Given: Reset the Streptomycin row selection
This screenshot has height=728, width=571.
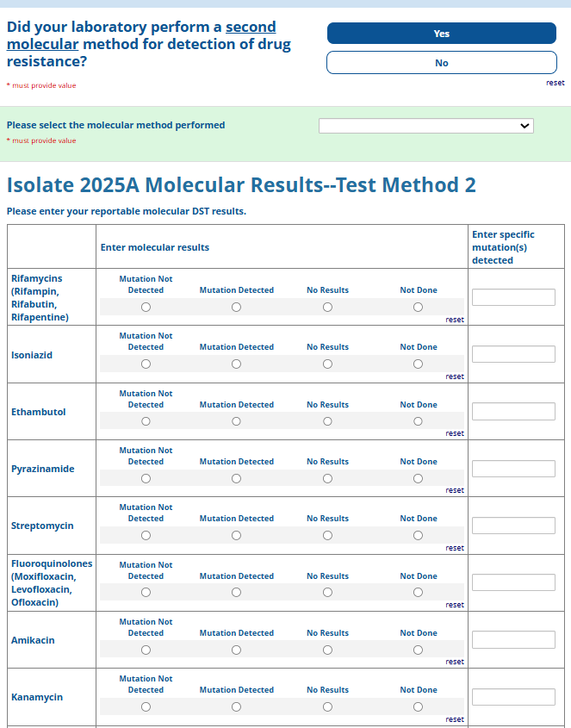Looking at the screenshot, I should 455,548.
